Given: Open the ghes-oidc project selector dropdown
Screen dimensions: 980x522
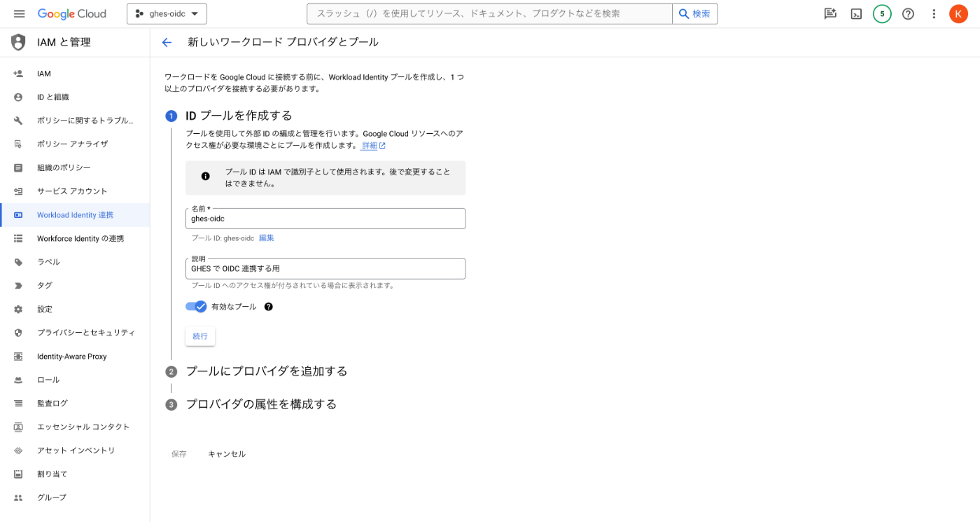Looking at the screenshot, I should pos(167,14).
